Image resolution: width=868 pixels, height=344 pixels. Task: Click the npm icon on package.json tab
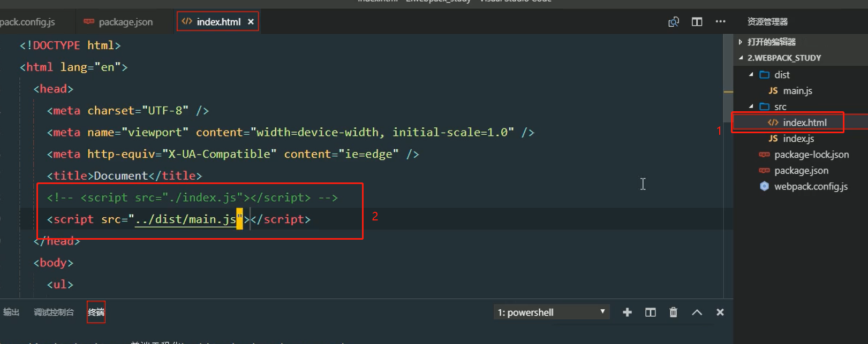(89, 21)
